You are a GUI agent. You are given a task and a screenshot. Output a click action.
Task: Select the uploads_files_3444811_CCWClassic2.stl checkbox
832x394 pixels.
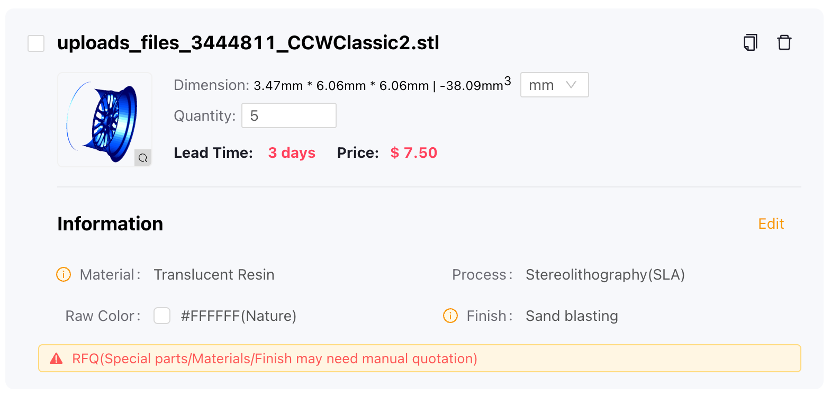point(36,43)
